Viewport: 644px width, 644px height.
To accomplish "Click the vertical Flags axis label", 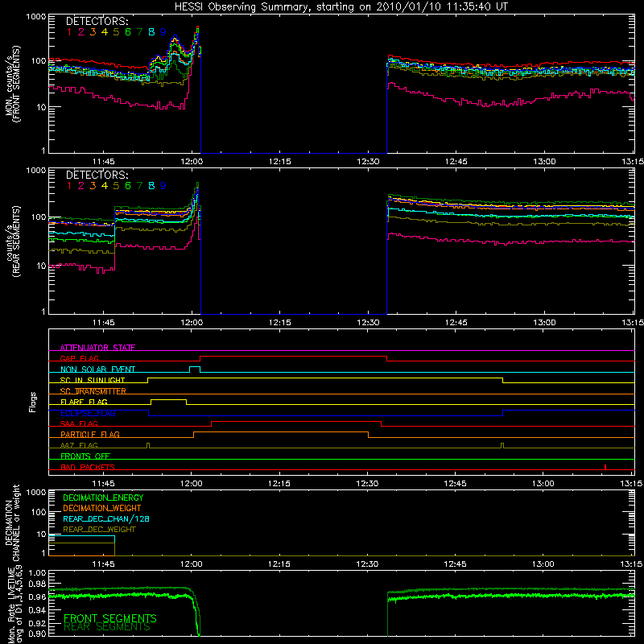I will [x=32, y=402].
